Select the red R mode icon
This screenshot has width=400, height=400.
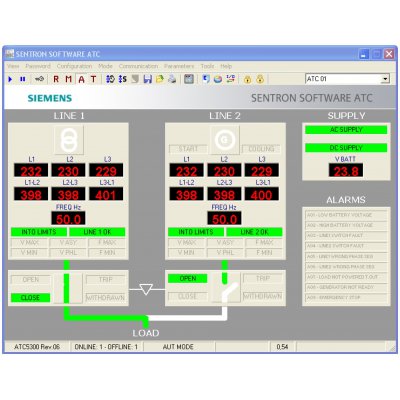56,79
